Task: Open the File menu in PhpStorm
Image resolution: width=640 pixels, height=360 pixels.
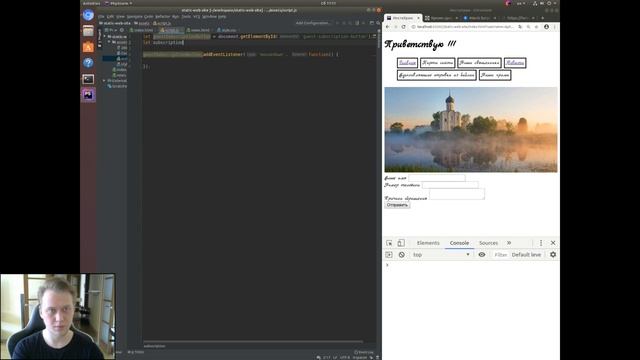Action: point(101,17)
